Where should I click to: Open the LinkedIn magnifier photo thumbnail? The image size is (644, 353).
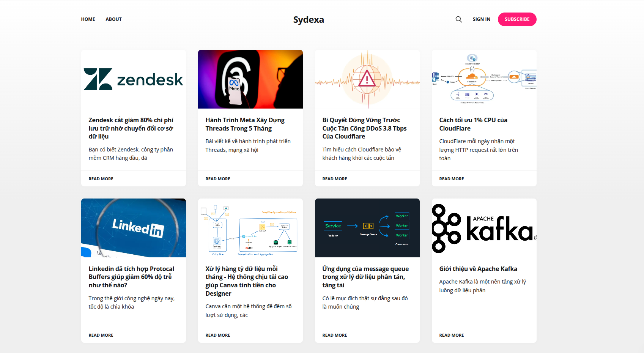(x=134, y=228)
